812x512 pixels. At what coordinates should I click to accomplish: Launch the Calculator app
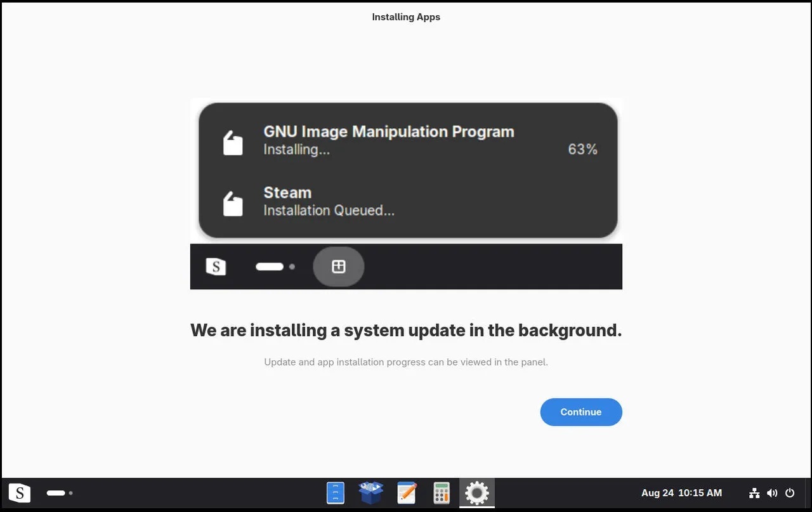442,493
